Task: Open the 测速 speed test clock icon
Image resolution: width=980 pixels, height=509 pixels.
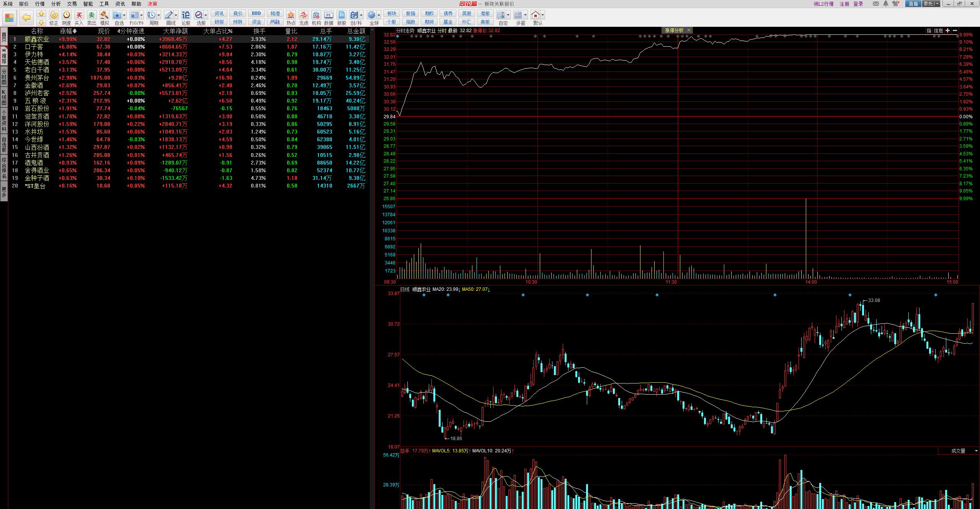Action: pos(67,15)
